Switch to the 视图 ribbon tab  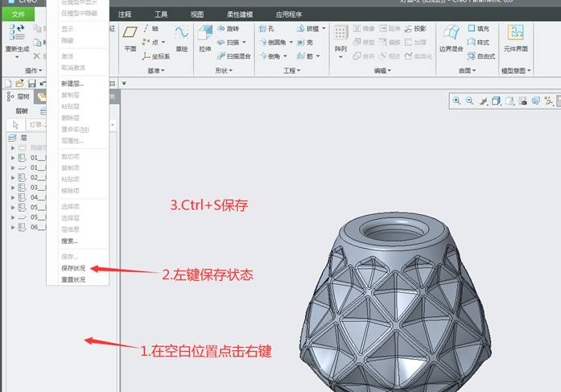point(196,14)
